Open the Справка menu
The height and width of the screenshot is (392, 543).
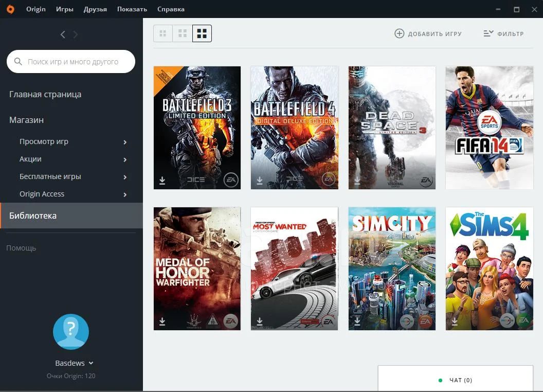click(171, 9)
